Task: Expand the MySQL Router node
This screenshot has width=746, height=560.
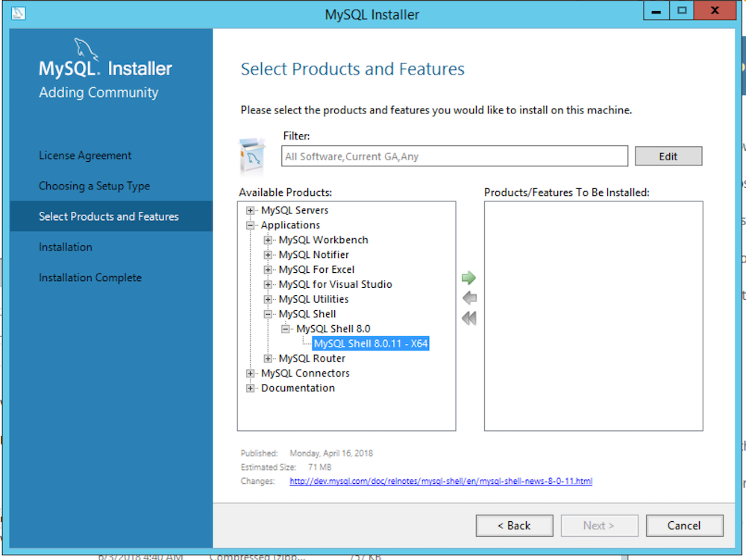Action: 268,359
